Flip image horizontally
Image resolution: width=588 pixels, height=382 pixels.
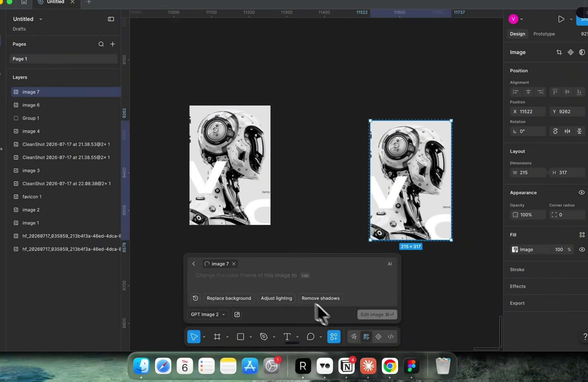567,131
